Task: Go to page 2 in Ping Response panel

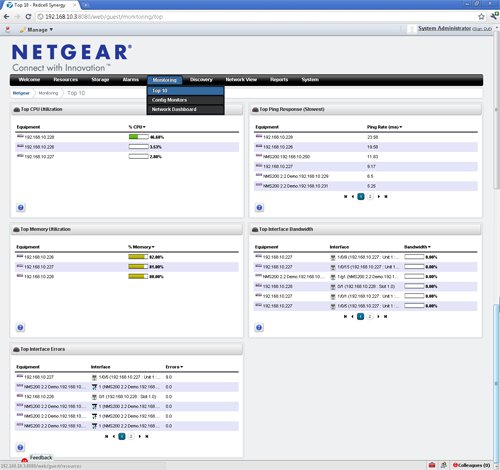Action: [x=370, y=197]
